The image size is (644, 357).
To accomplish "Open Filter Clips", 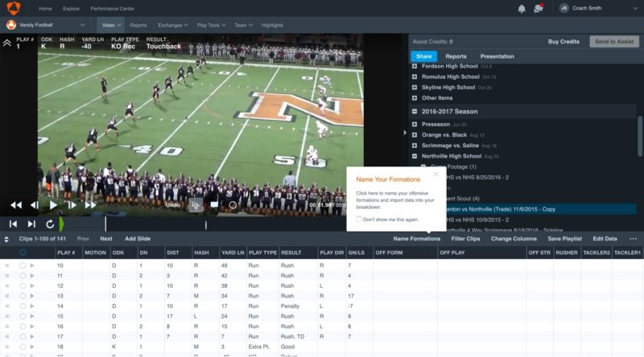I will (x=465, y=239).
